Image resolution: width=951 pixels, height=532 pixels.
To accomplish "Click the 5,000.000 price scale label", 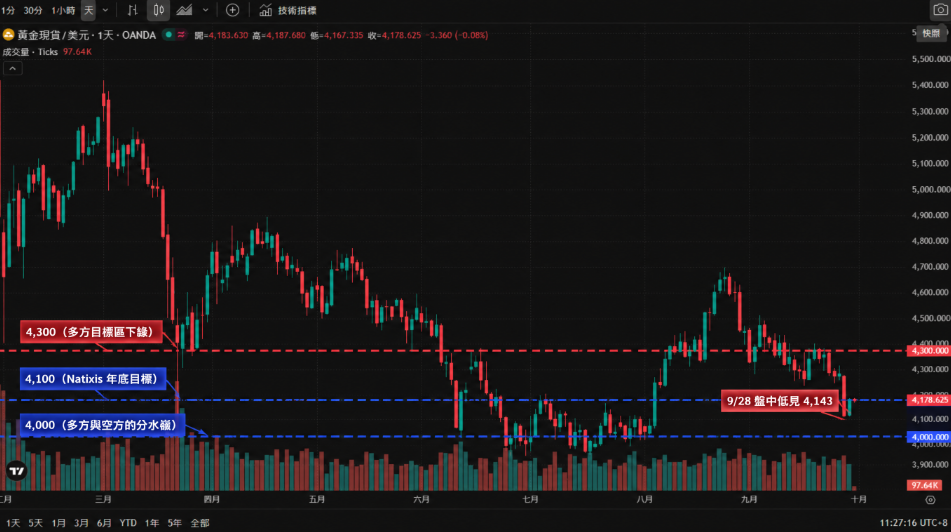I will click(x=930, y=189).
